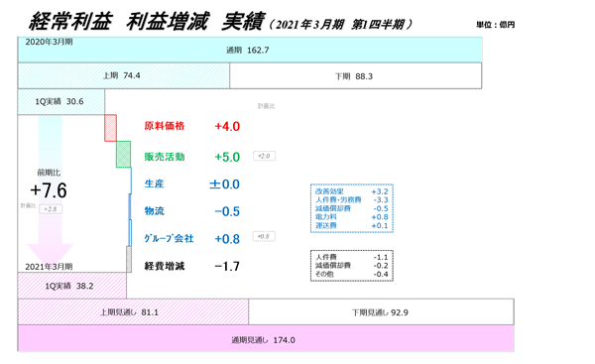This screenshot has height=364, width=595.
Task: Click the black dashed 人件費 breakdown box
Action: (352, 266)
